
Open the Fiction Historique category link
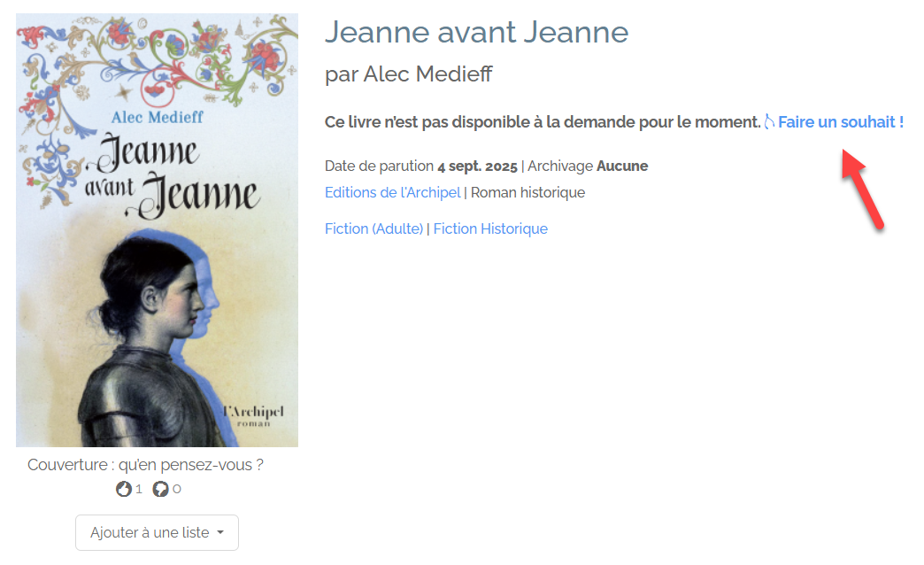490,228
